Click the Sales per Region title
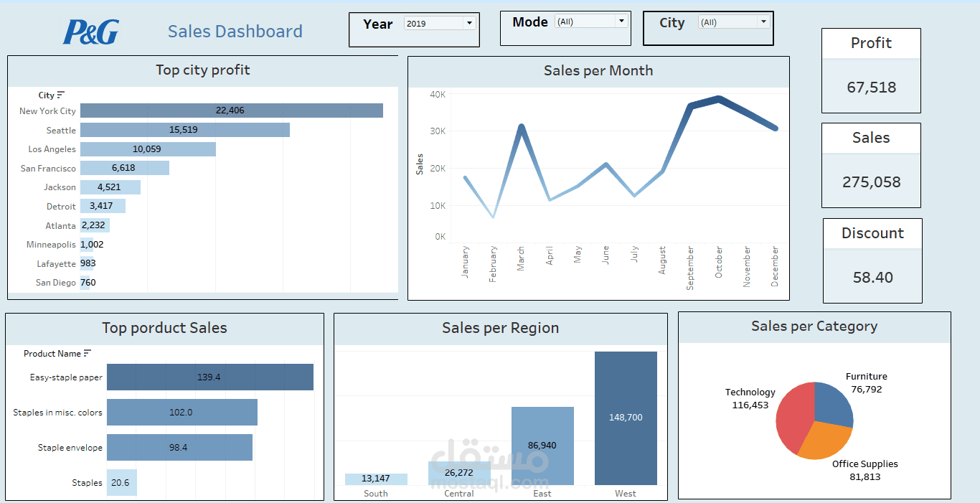The width and height of the screenshot is (980, 503). pos(500,328)
